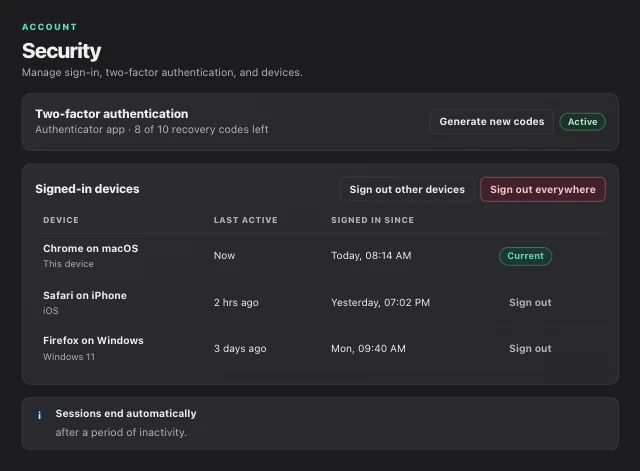The width and height of the screenshot is (640, 471).
Task: Sign out Firefox on Windows
Action: 530,349
